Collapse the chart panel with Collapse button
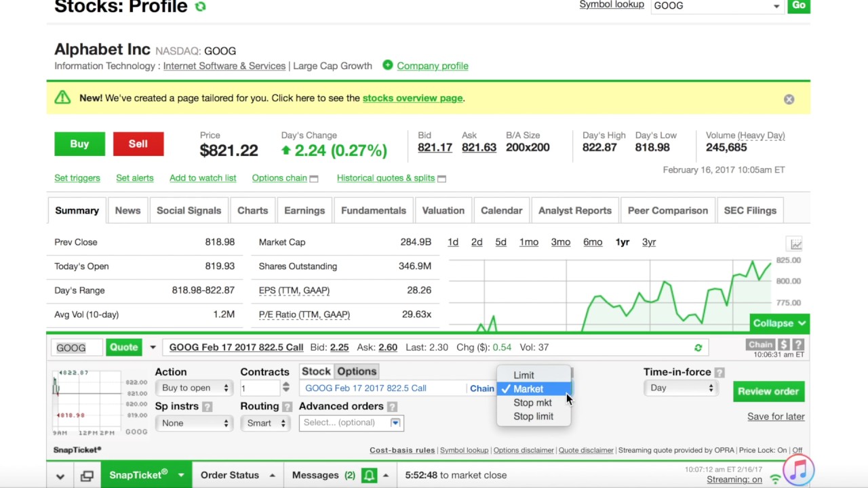Viewport: 868px width, 488px height. 779,323
